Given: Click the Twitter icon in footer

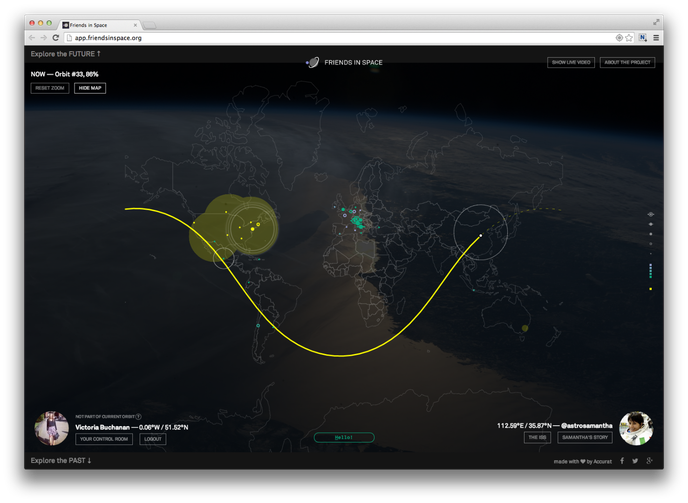Looking at the screenshot, I should (x=635, y=461).
